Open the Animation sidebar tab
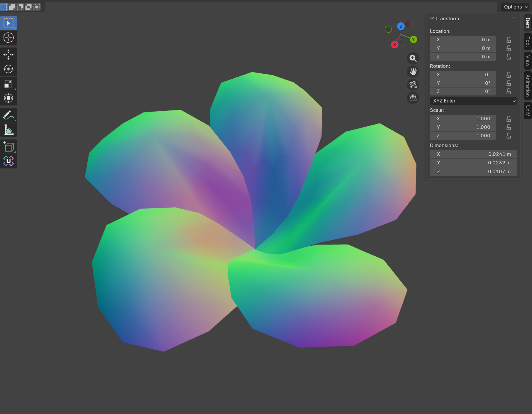The image size is (532, 414). pyautogui.click(x=528, y=85)
